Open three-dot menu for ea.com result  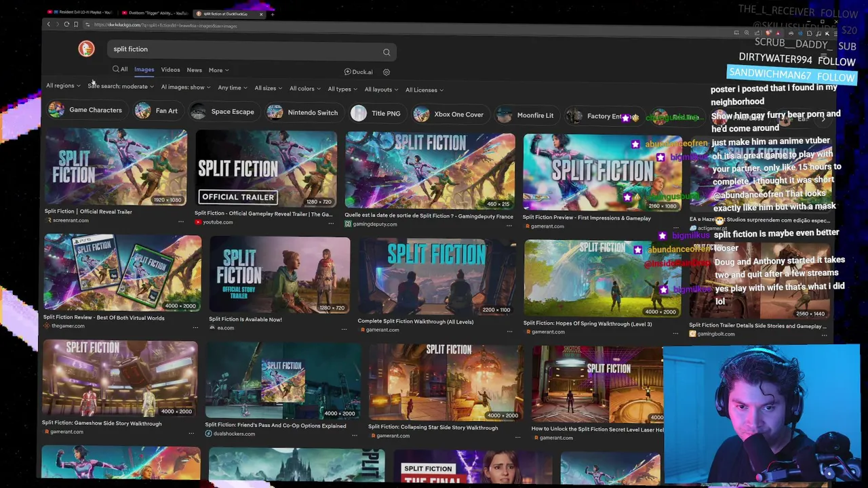(x=344, y=329)
